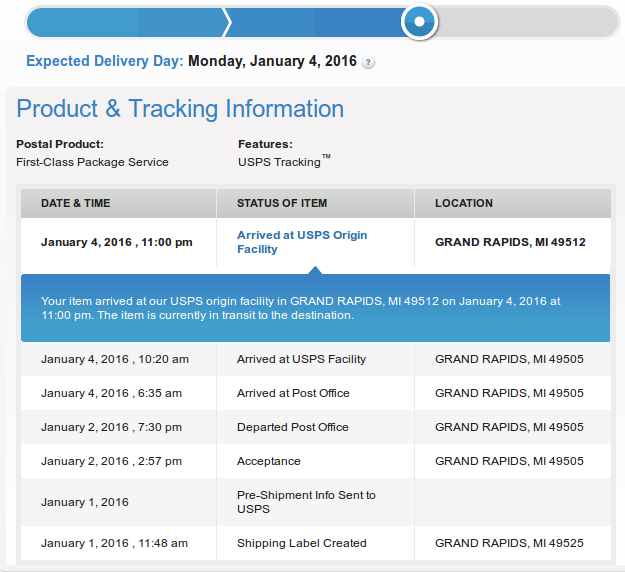The image size is (625, 572).
Task: Click the DATE & TIME column header
Action: [x=76, y=203]
